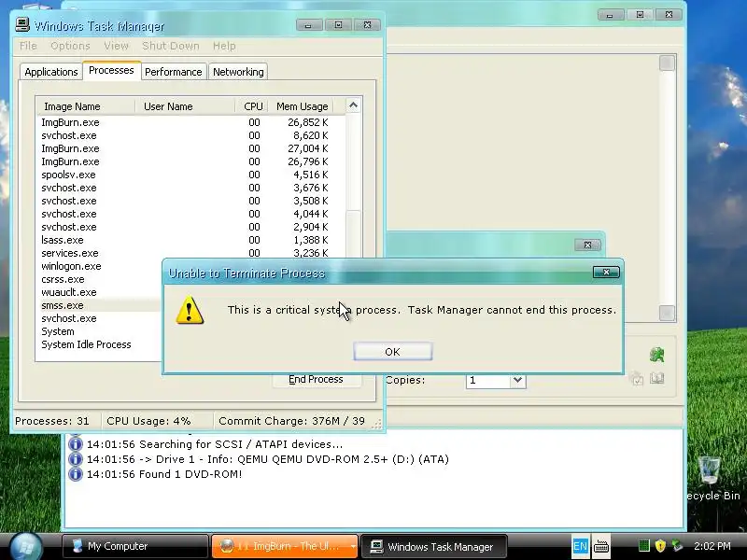
Task: Click the small close button behind the dialog
Action: pyautogui.click(x=587, y=245)
